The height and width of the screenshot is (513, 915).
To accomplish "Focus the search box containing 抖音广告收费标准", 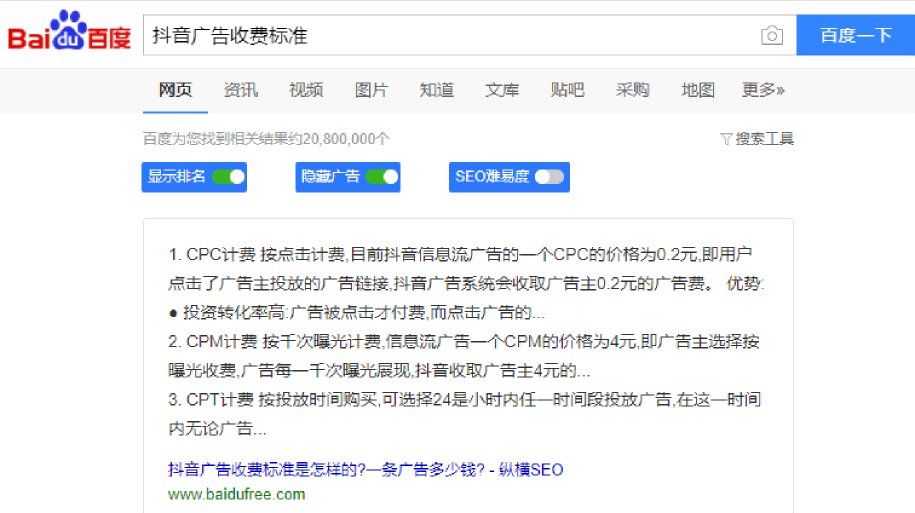I will (450, 36).
